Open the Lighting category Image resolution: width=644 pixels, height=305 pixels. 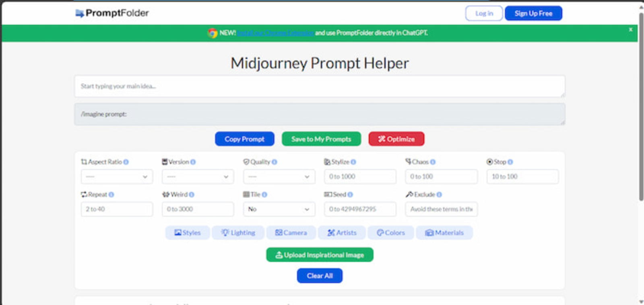pyautogui.click(x=238, y=232)
